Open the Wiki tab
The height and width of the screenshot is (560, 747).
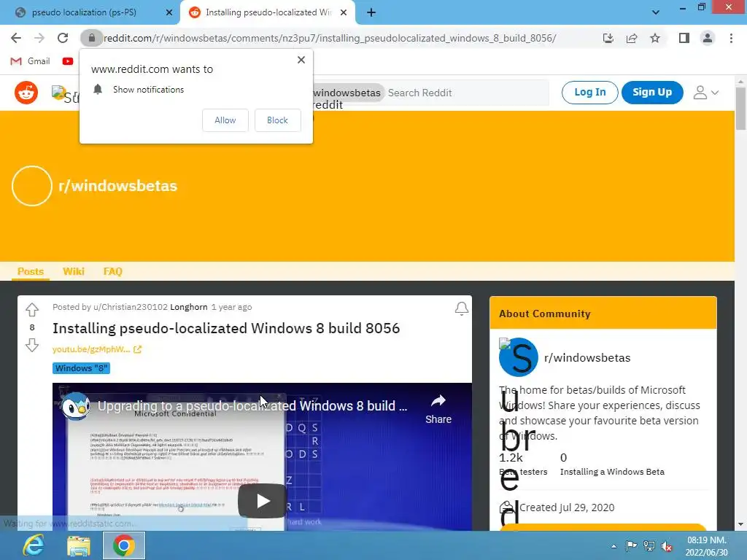pyautogui.click(x=74, y=271)
